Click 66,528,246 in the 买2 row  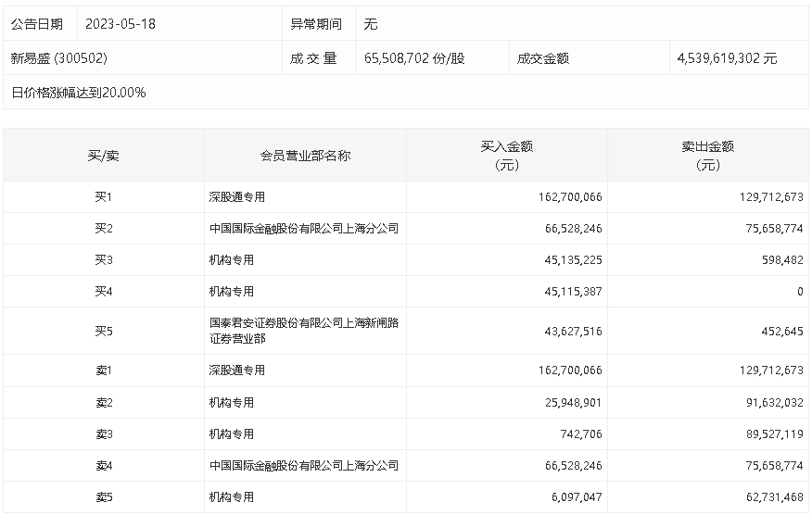click(573, 228)
